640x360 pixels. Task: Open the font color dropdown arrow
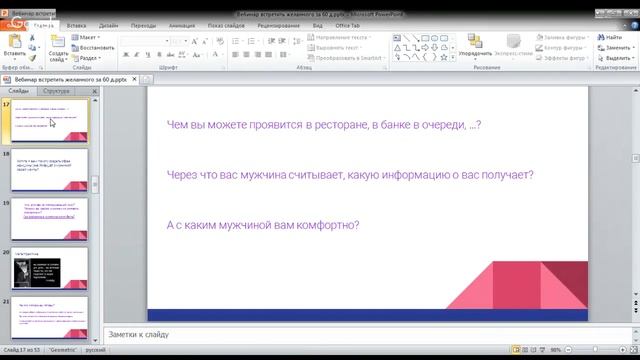[x=222, y=55]
